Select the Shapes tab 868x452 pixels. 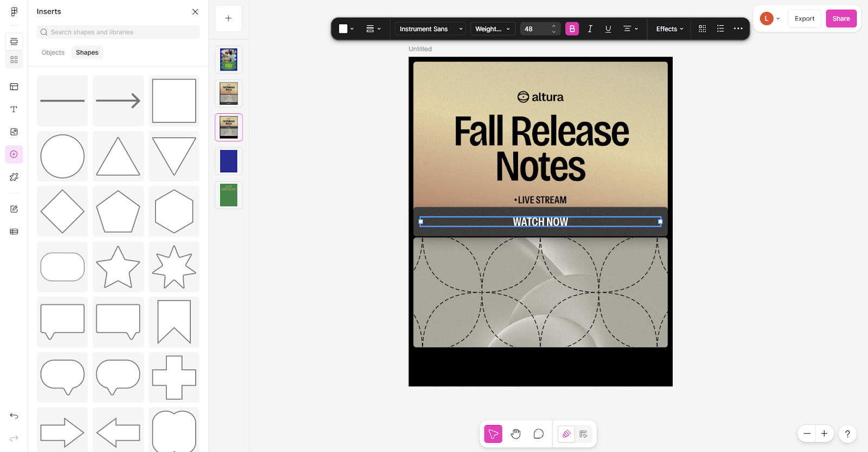[x=87, y=53]
